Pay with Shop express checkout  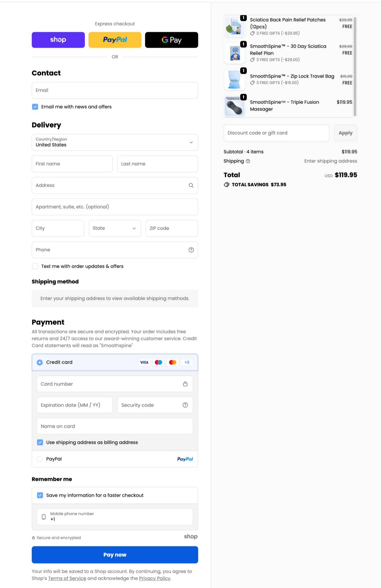coord(58,40)
